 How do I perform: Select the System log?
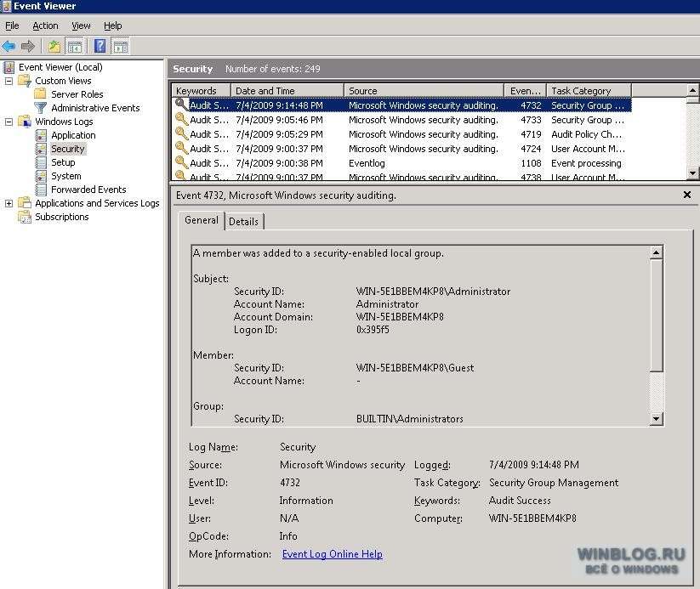click(66, 176)
